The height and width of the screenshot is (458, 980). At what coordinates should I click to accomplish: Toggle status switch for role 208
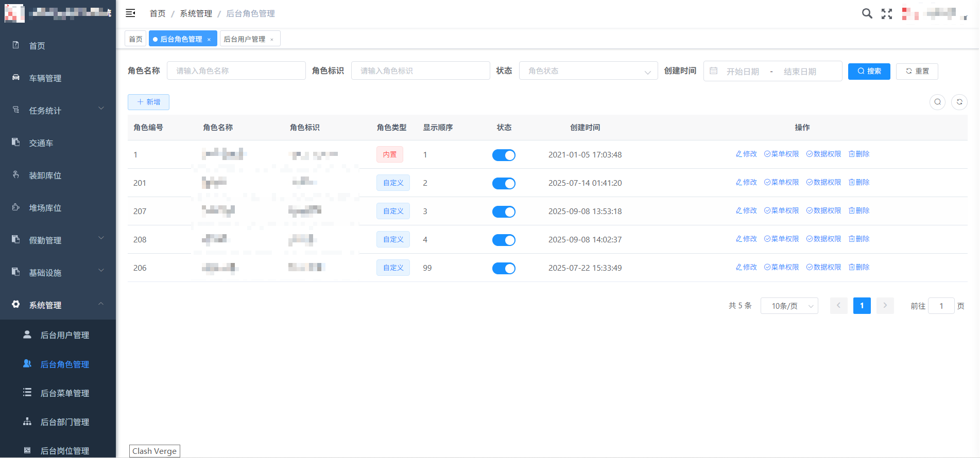[x=504, y=240]
